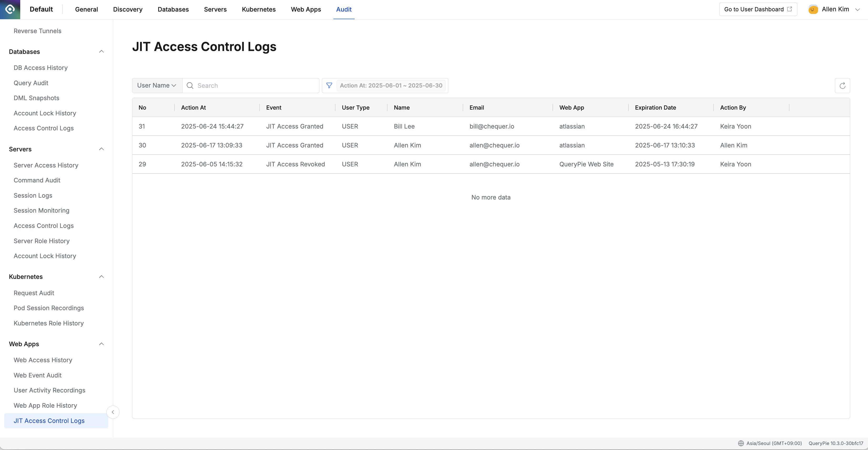
Task: Click the QueryPie logo icon
Action: [10, 9]
